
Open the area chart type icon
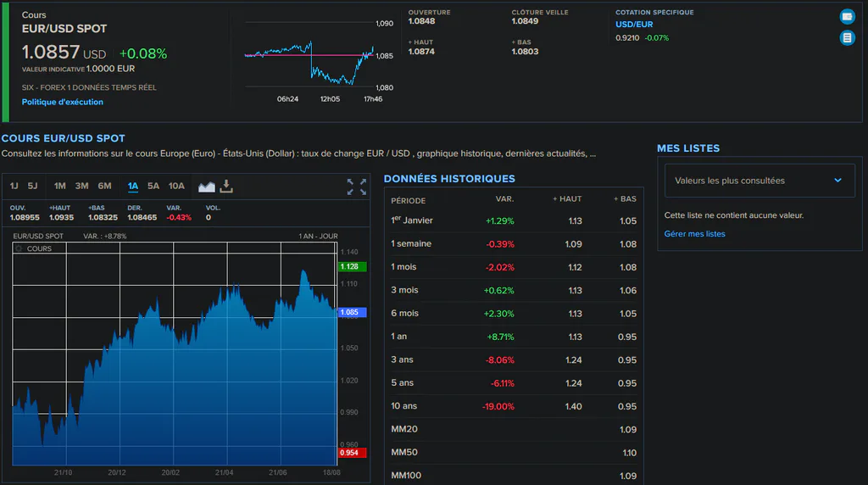point(207,187)
